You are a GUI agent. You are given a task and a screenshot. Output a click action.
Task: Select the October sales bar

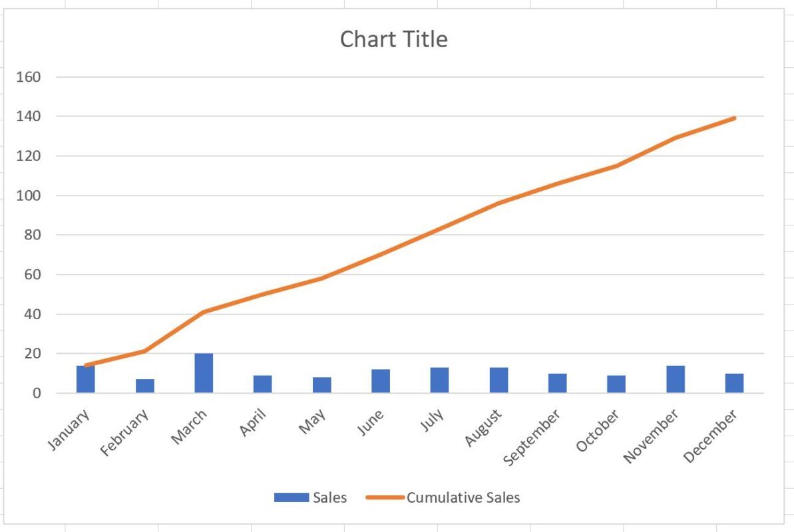point(616,384)
